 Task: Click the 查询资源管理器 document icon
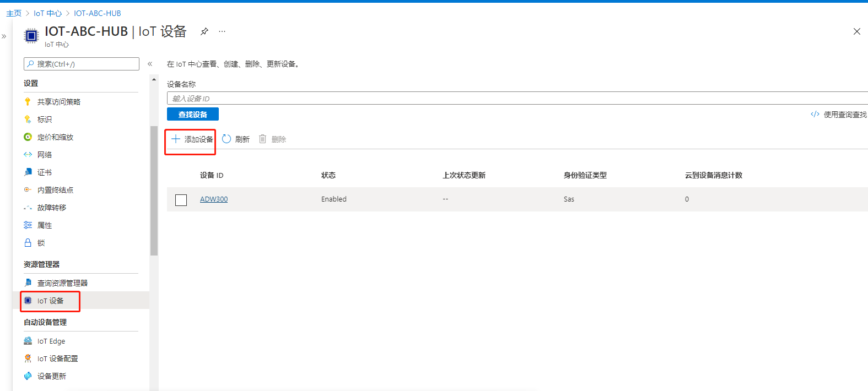[28, 283]
